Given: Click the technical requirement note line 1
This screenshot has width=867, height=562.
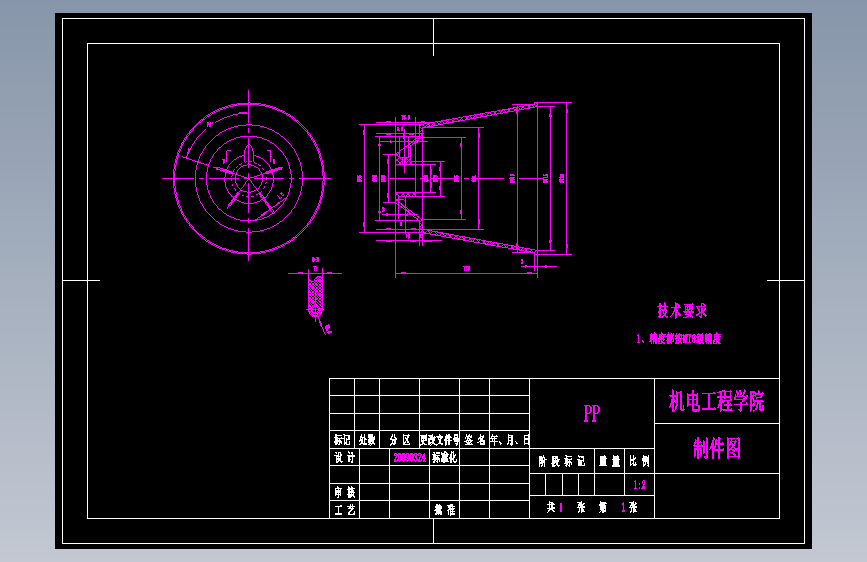Looking at the screenshot, I should point(678,339).
